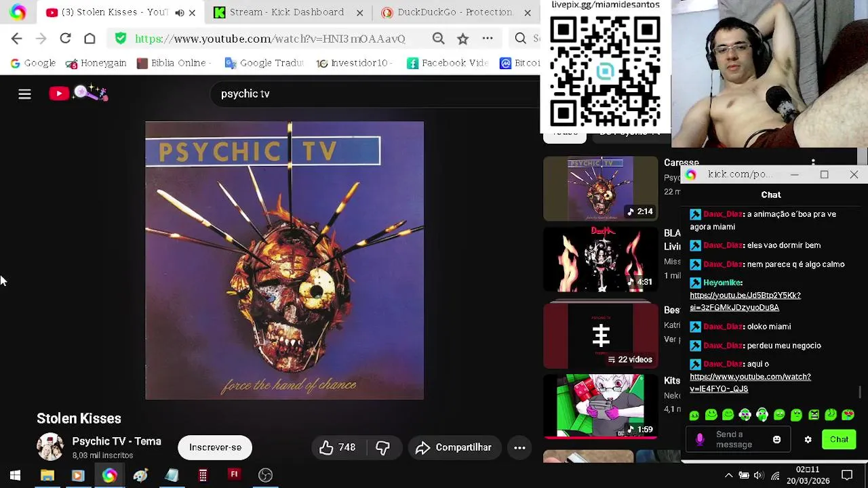Open chat settings gear icon
Viewport: 868px width, 488px height.
point(808,440)
